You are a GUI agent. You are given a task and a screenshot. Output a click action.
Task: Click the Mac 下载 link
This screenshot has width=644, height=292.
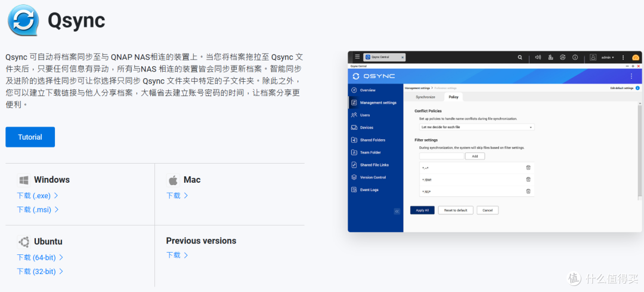(x=177, y=196)
